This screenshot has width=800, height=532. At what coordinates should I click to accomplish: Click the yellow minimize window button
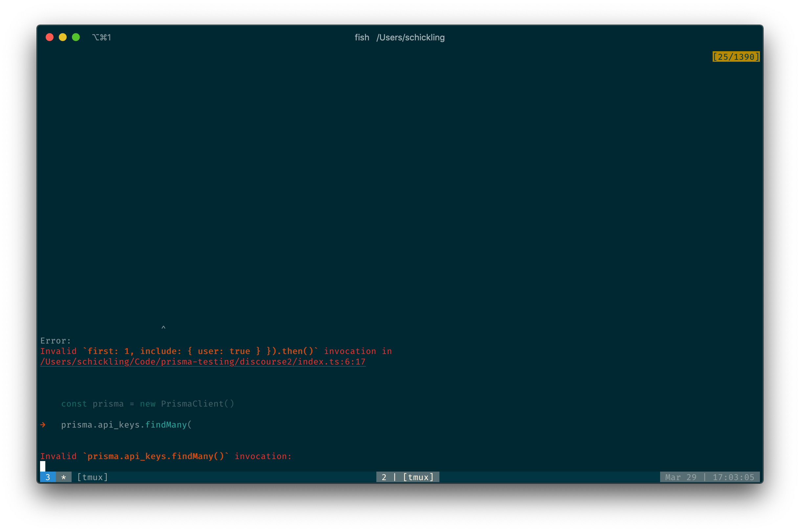click(x=63, y=37)
